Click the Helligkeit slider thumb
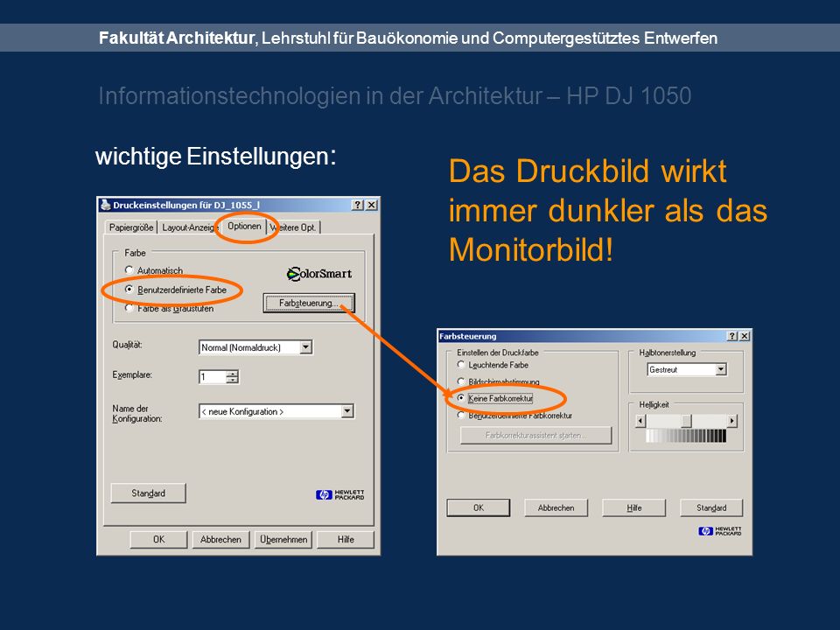 (686, 421)
